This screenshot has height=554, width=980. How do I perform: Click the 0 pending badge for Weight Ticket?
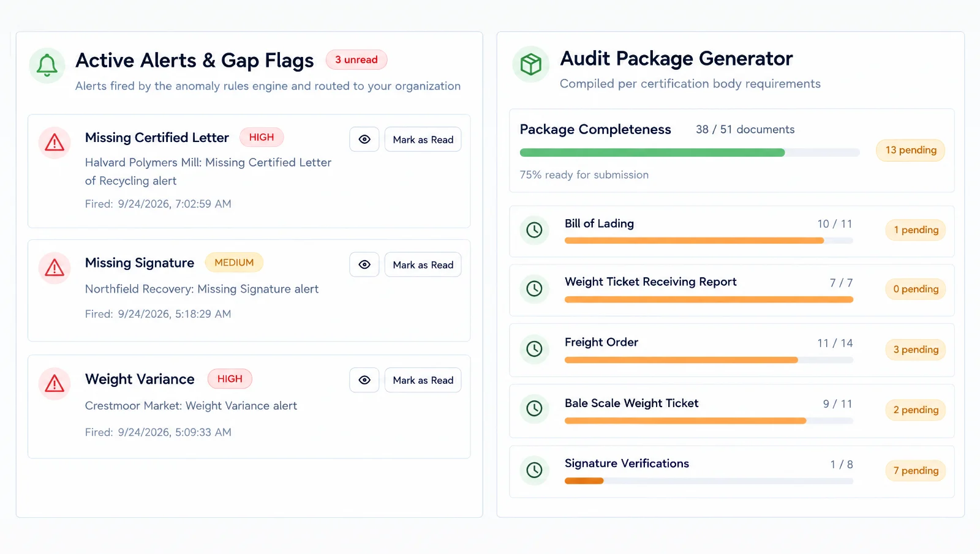tap(916, 289)
